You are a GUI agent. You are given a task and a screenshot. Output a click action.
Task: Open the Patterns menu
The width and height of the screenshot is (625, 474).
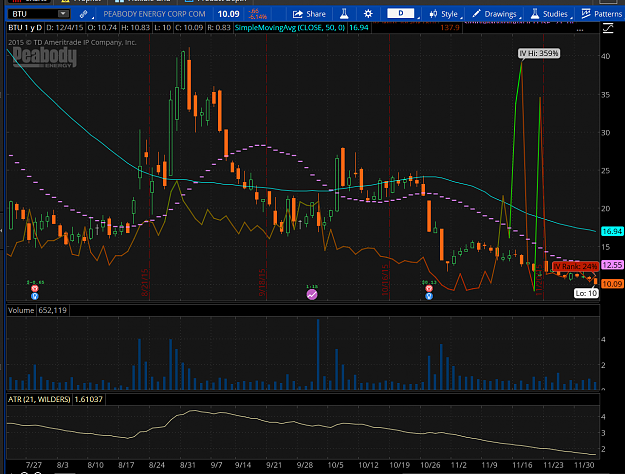click(602, 14)
